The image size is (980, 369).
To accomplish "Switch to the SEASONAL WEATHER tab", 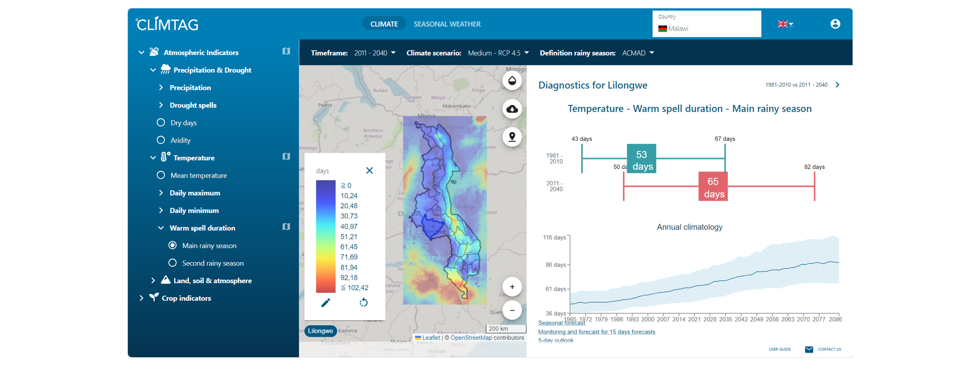I will click(x=447, y=24).
